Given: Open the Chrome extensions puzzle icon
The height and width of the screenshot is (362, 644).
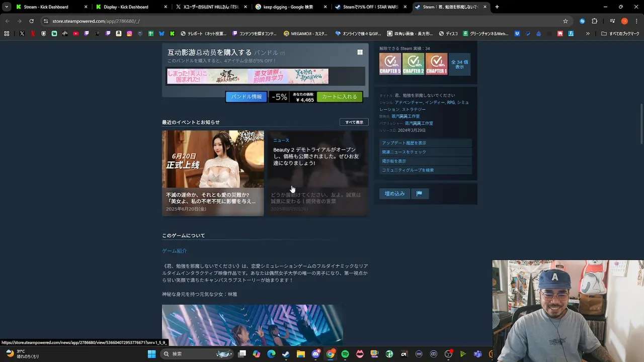Looking at the screenshot, I should [594, 21].
